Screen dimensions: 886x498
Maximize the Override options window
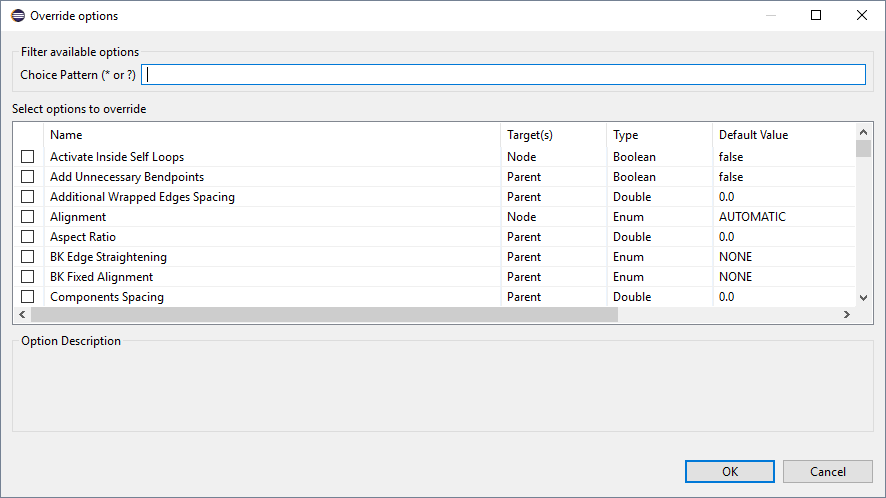(x=816, y=16)
